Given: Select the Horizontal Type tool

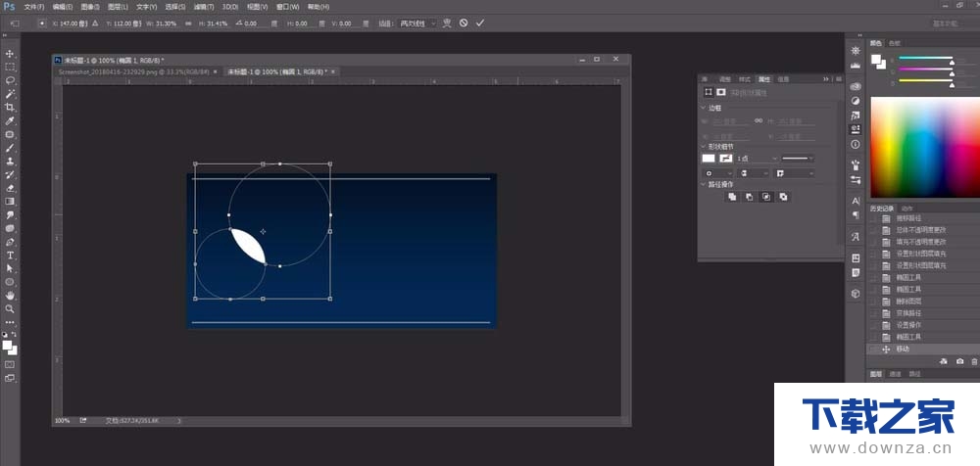Looking at the screenshot, I should pyautogui.click(x=10, y=256).
